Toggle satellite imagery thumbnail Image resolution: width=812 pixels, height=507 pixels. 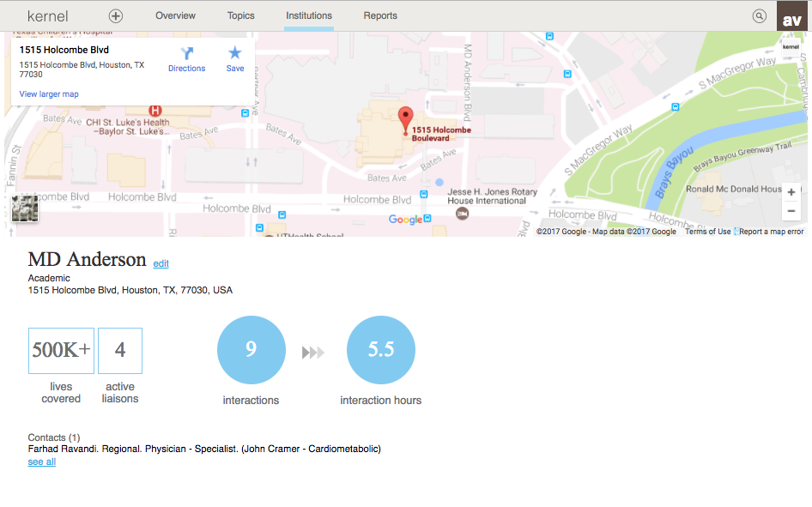point(25,208)
